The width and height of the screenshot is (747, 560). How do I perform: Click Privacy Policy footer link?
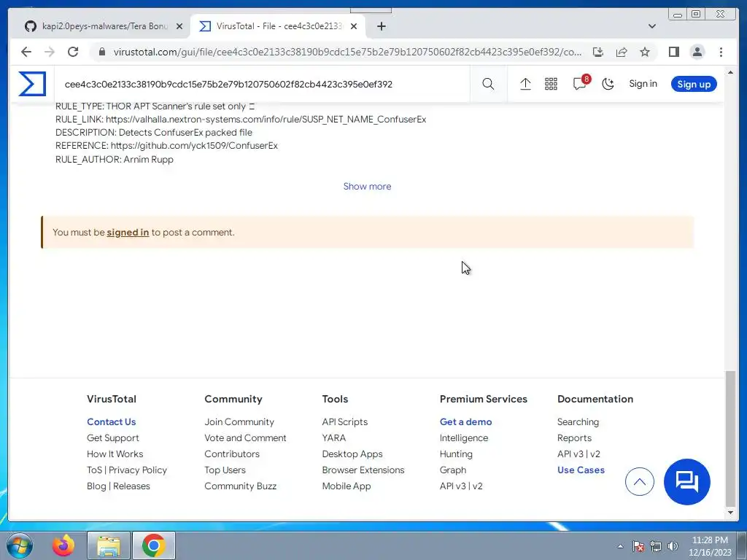(x=138, y=470)
